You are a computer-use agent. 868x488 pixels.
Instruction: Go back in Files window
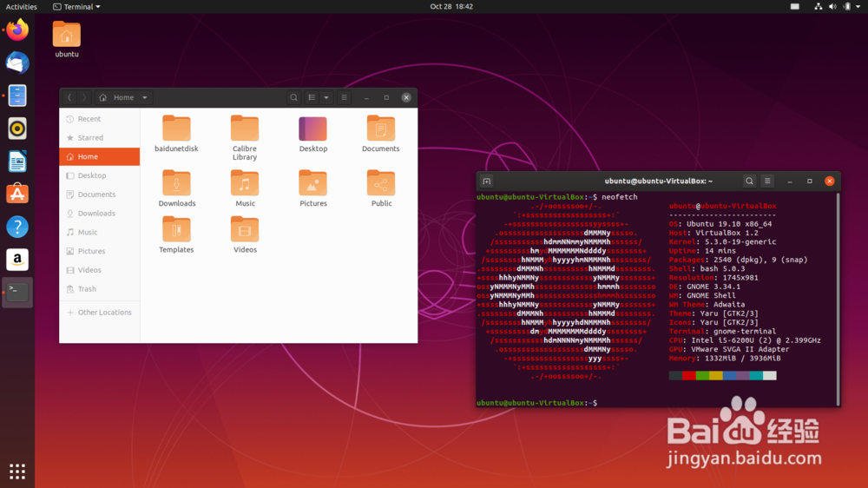pos(69,97)
